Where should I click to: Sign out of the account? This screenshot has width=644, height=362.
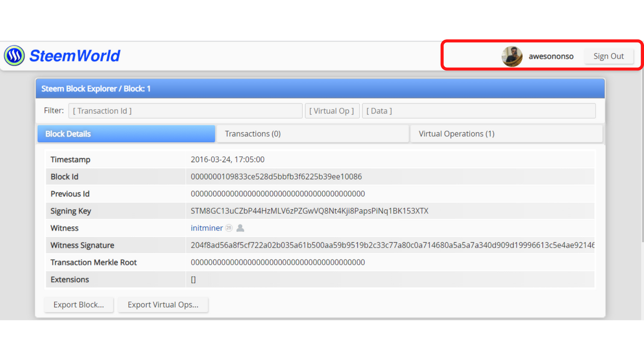(608, 56)
